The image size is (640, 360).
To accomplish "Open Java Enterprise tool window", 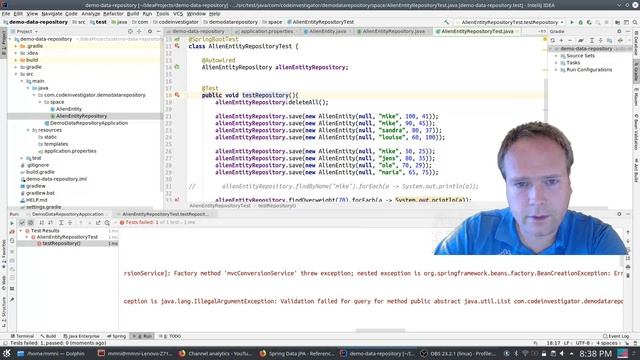I will pyautogui.click(x=81, y=336).
